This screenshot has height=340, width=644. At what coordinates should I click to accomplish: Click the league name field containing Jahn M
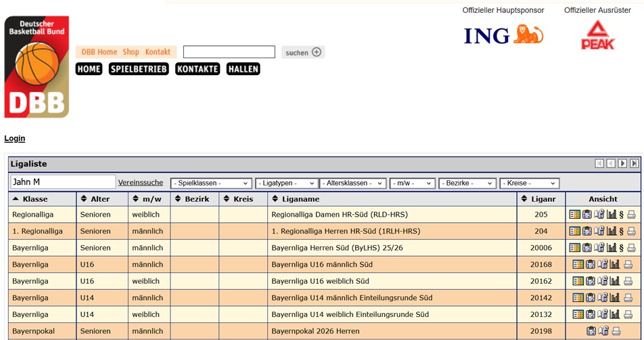click(x=63, y=182)
